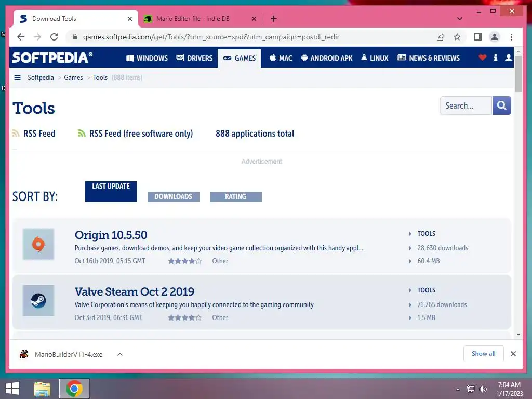Open the Origin 10.5.50 title link
The image size is (532, 399).
click(111, 235)
